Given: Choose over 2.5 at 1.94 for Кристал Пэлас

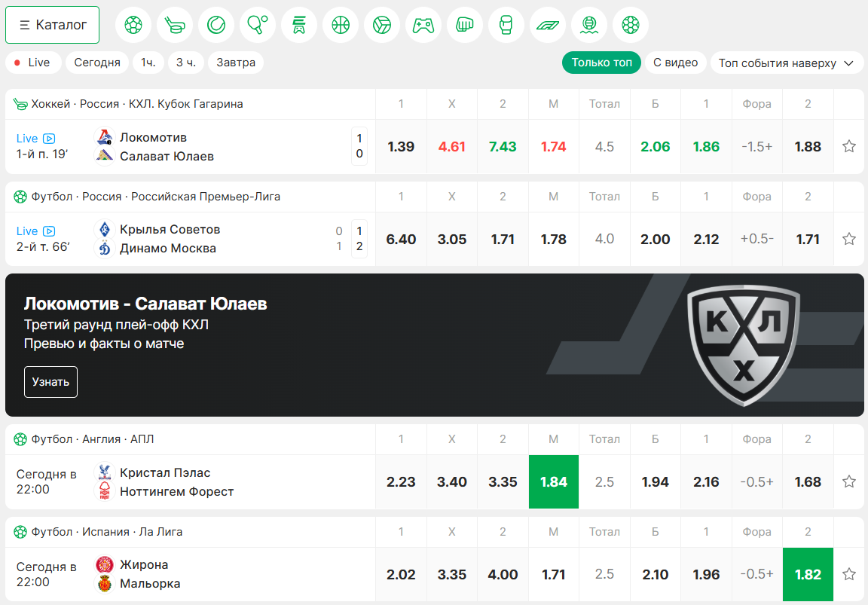Looking at the screenshot, I should pos(655,481).
